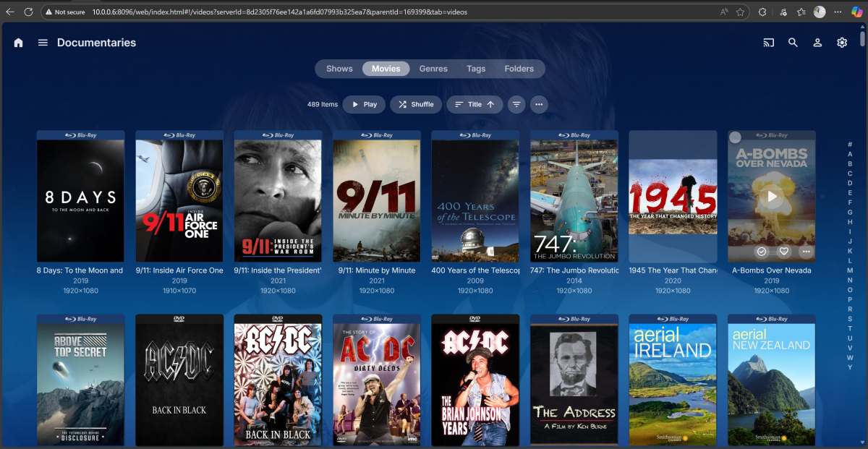
Task: Select the Movies tab
Action: coord(386,69)
